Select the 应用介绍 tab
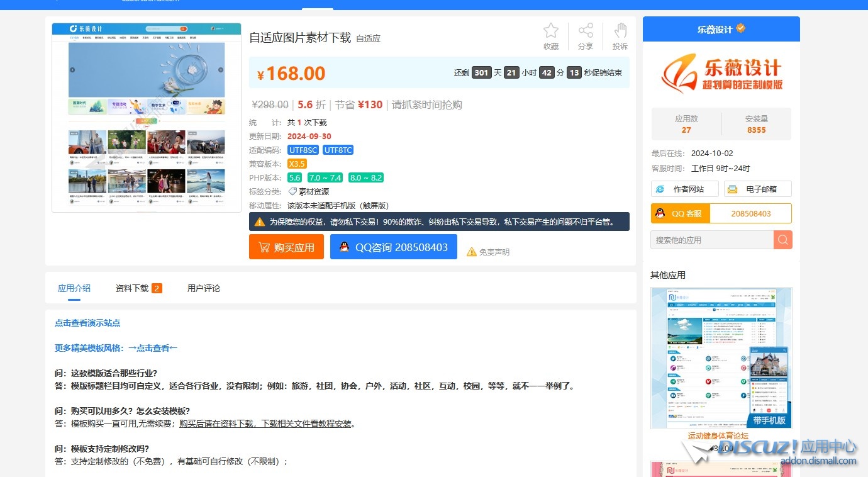The height and width of the screenshot is (477, 868). [x=74, y=288]
